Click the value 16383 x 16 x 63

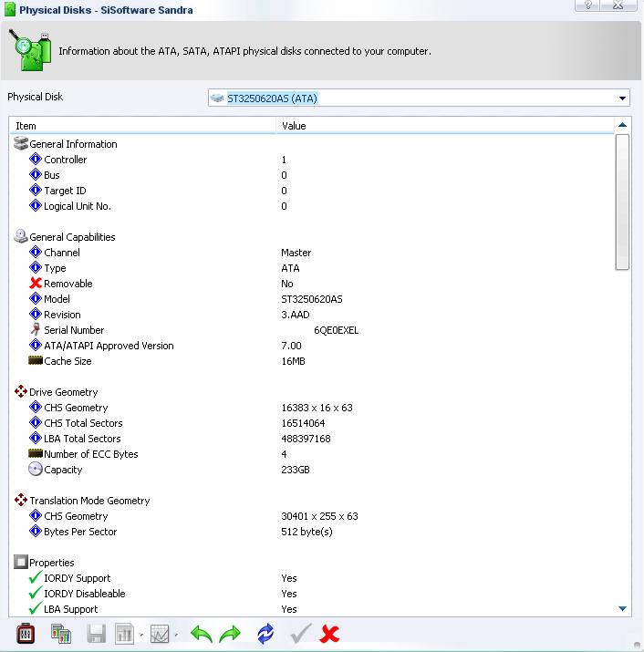coord(317,408)
